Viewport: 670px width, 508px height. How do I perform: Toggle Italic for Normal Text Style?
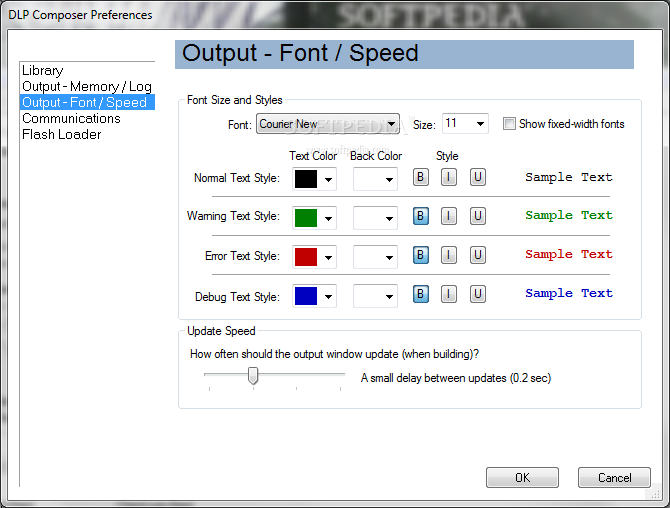pos(449,177)
